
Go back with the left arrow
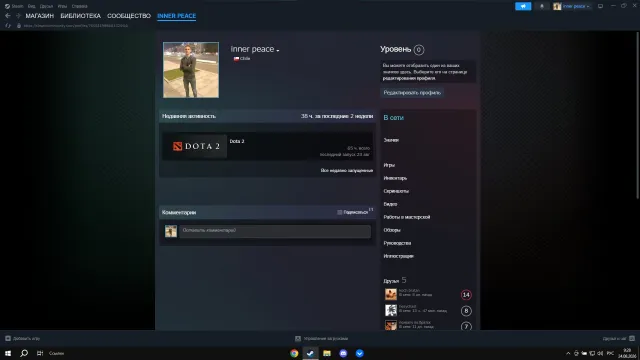click(8, 16)
